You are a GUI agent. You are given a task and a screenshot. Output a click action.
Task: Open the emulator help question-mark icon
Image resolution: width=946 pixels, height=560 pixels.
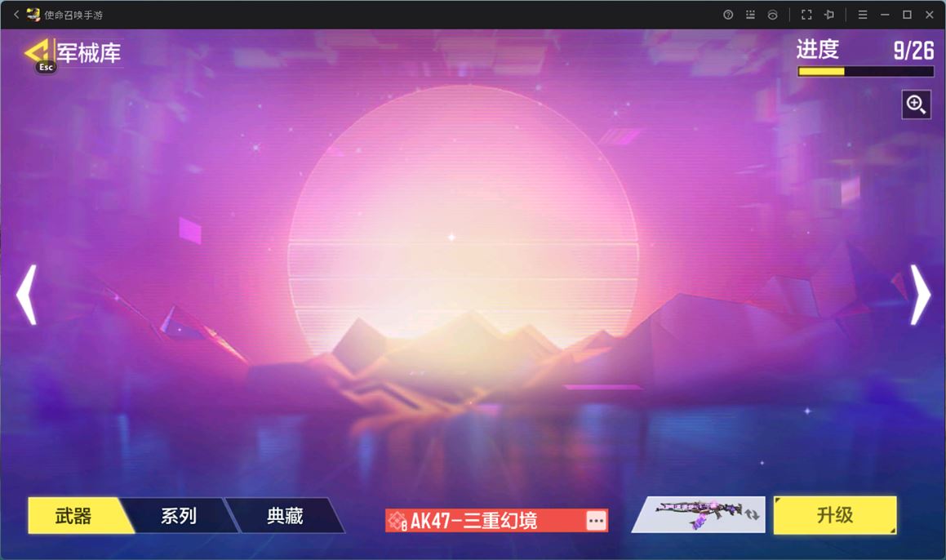pos(728,15)
